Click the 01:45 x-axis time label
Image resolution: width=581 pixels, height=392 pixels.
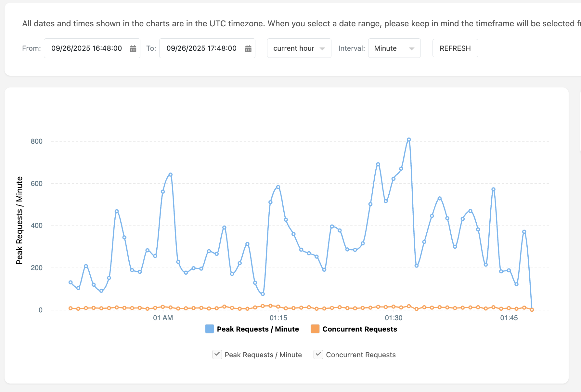509,318
